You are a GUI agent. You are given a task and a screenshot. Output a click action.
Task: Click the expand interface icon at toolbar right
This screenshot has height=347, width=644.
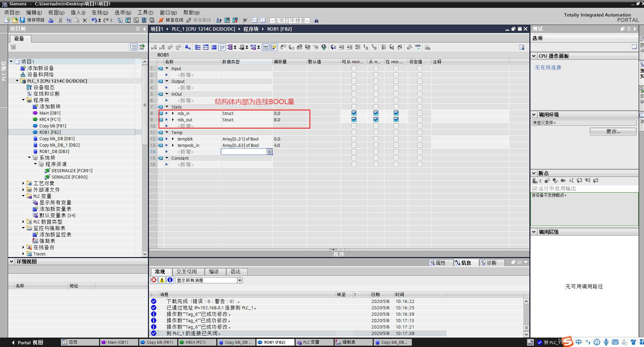click(x=521, y=47)
